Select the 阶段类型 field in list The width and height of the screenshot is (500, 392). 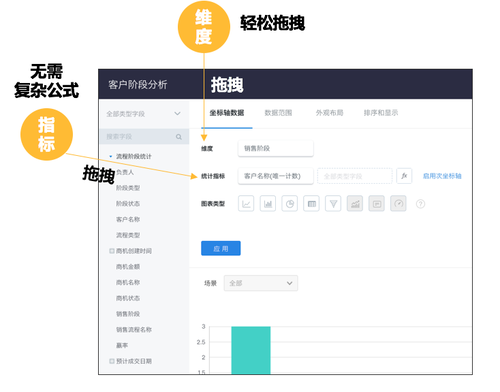click(128, 188)
